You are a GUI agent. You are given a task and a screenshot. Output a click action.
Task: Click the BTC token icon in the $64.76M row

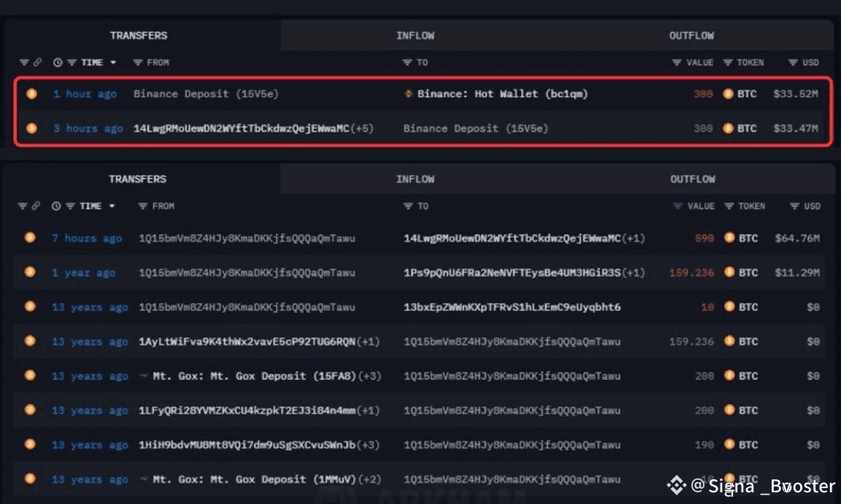click(x=729, y=238)
